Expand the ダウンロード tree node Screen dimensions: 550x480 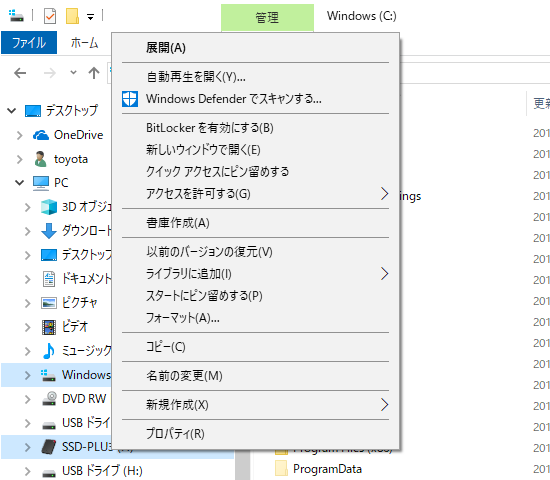pyautogui.click(x=28, y=231)
